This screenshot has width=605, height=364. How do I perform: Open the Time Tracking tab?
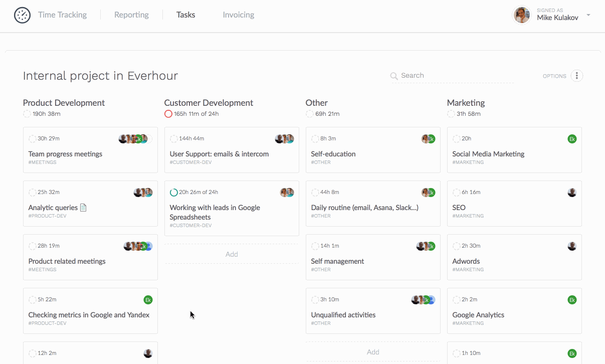coord(62,15)
